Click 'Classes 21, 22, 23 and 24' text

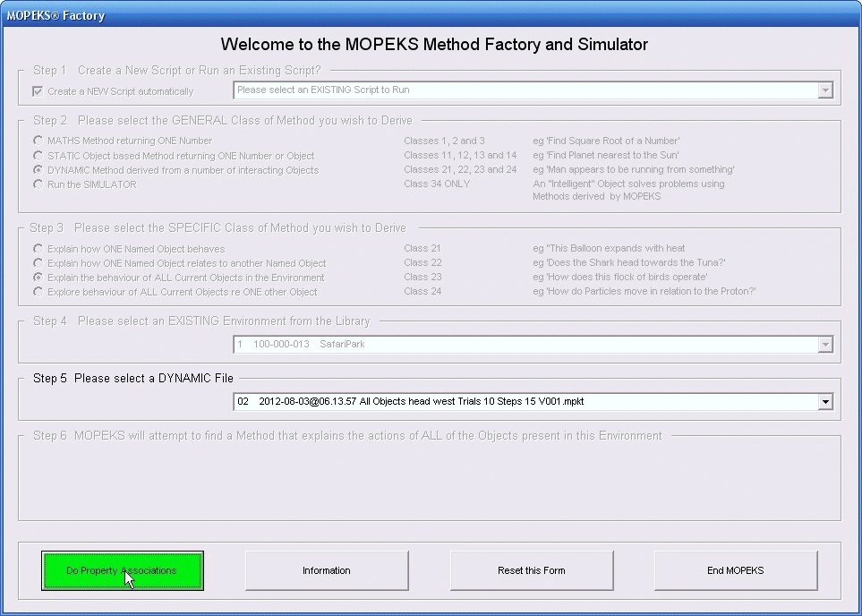460,169
